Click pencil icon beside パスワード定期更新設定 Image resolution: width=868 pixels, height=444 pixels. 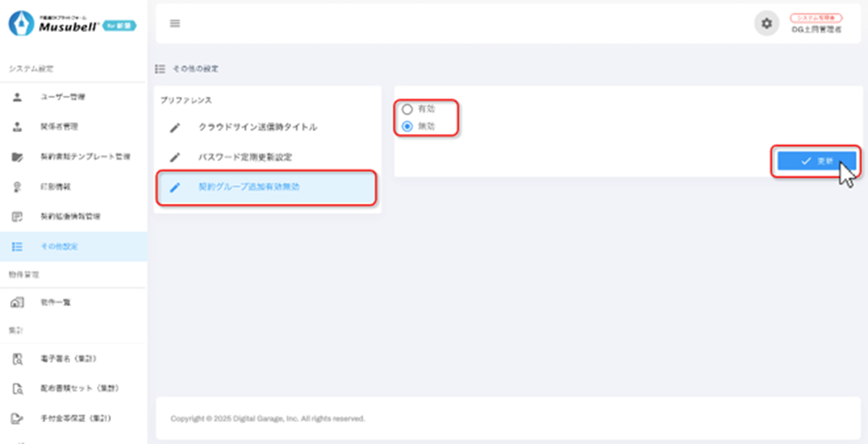175,158
